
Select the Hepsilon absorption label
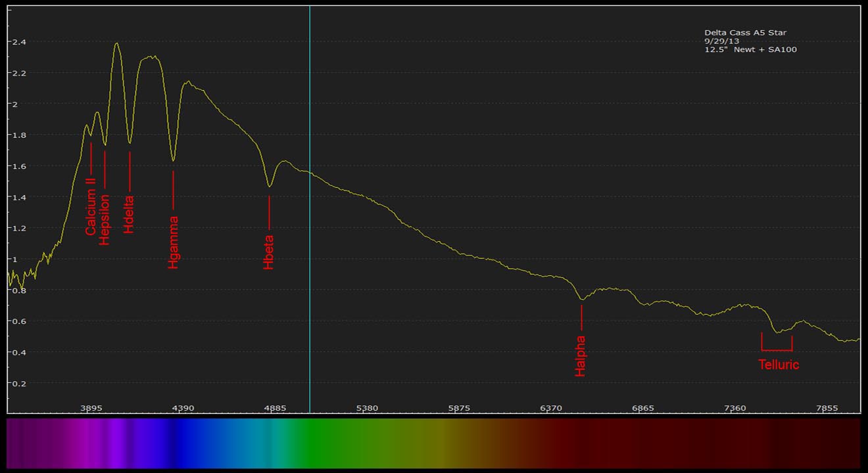[105, 220]
